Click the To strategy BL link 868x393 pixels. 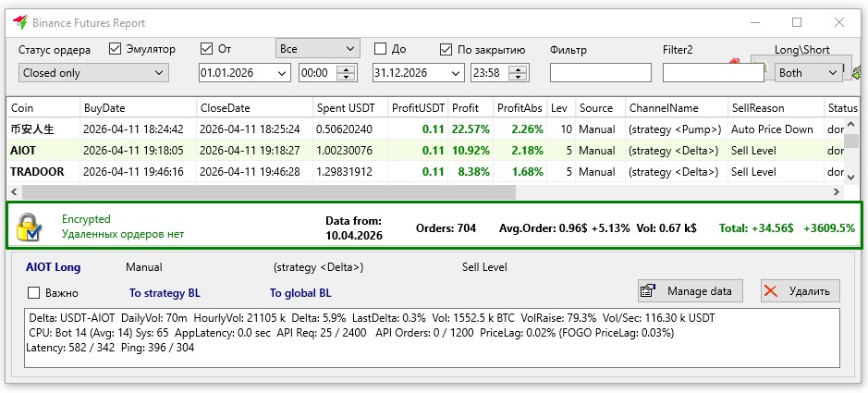164,293
